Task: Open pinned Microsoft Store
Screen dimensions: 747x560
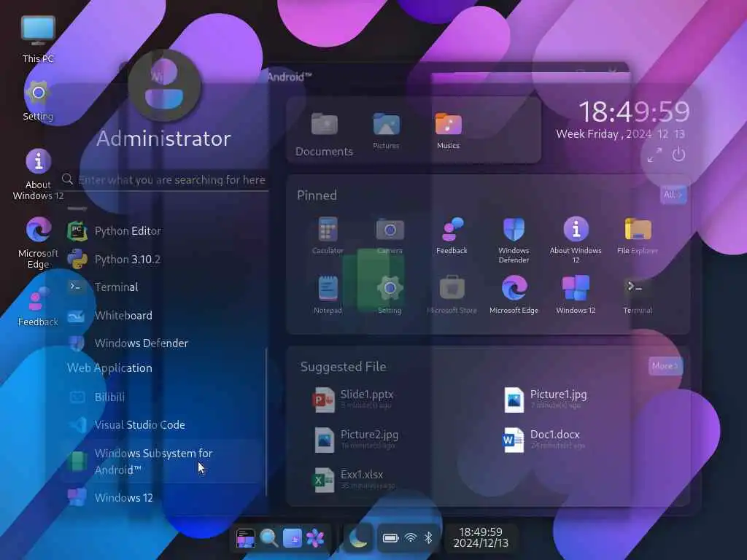Action: click(x=452, y=295)
